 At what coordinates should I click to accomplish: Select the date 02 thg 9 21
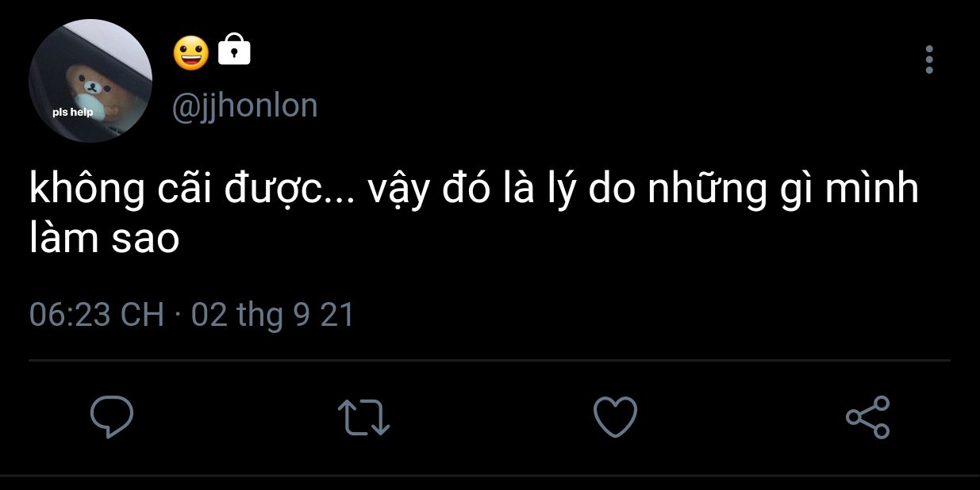pyautogui.click(x=272, y=315)
